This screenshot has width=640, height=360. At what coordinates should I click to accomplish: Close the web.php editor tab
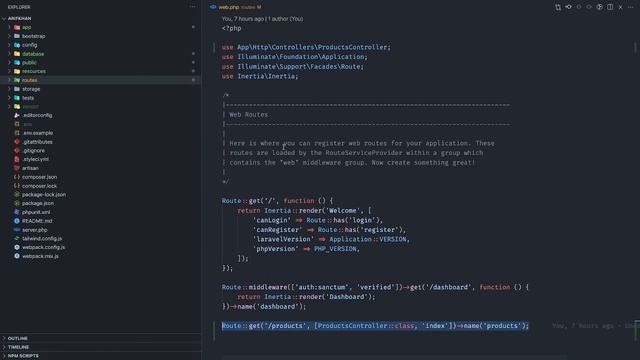click(x=620, y=7)
